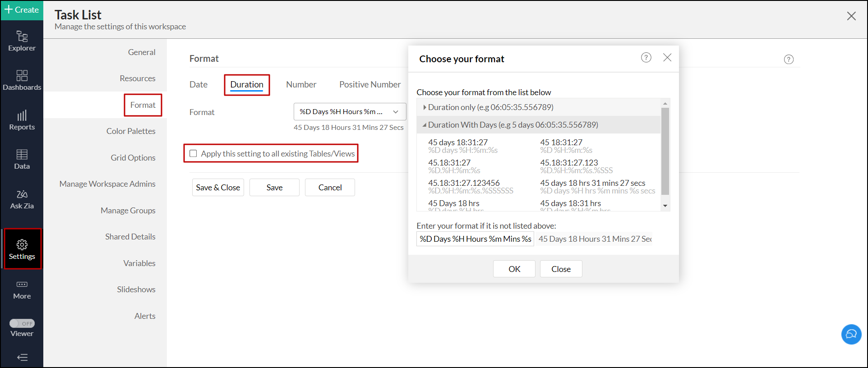Collapse the Duration With Days group
Image resolution: width=868 pixels, height=368 pixels.
click(425, 125)
